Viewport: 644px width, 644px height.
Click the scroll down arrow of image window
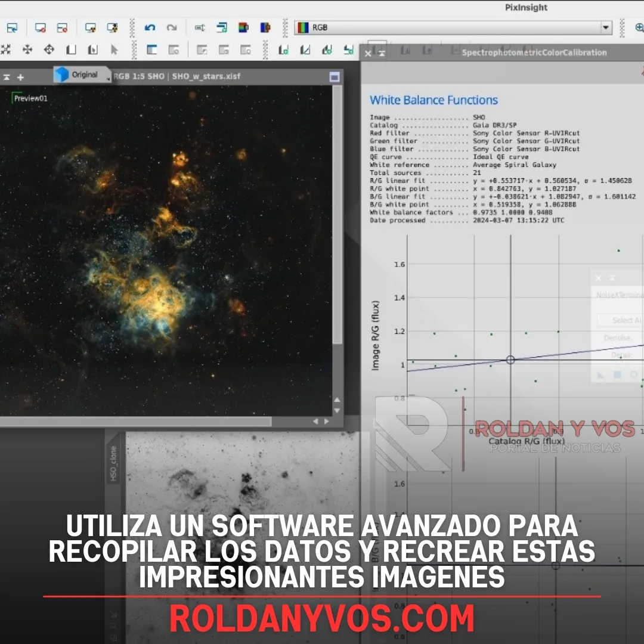[337, 410]
